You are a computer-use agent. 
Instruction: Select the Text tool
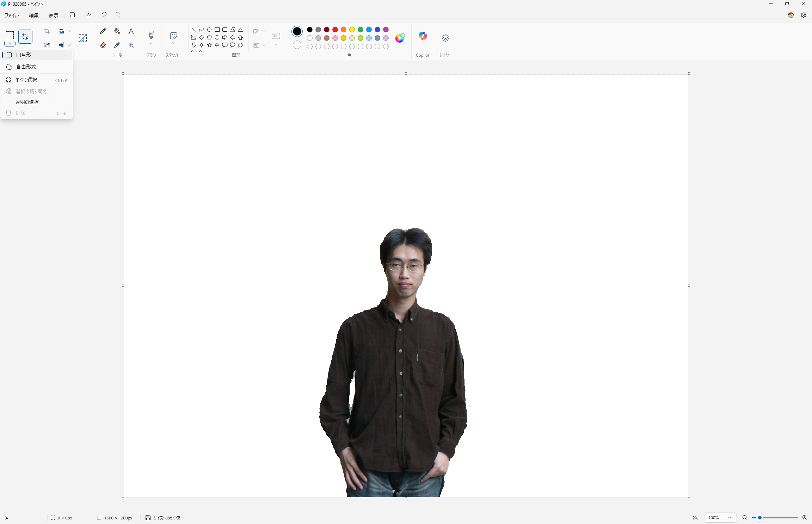131,31
